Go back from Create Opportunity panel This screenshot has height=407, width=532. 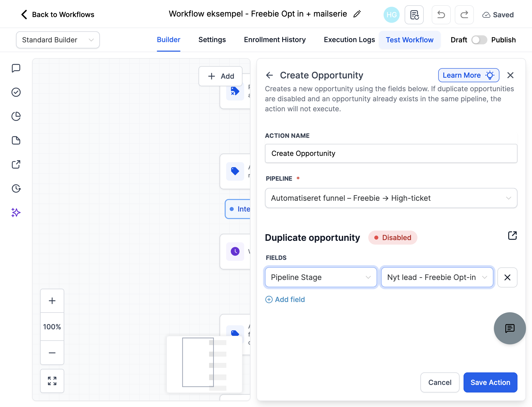(270, 75)
